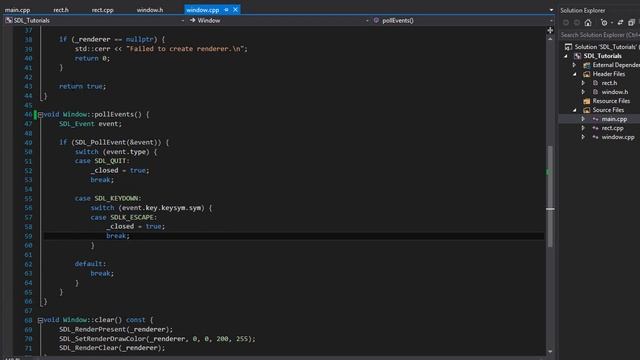Select window.cpp in Solution Explorer
Image resolution: width=640 pixels, height=360 pixels.
[618, 137]
